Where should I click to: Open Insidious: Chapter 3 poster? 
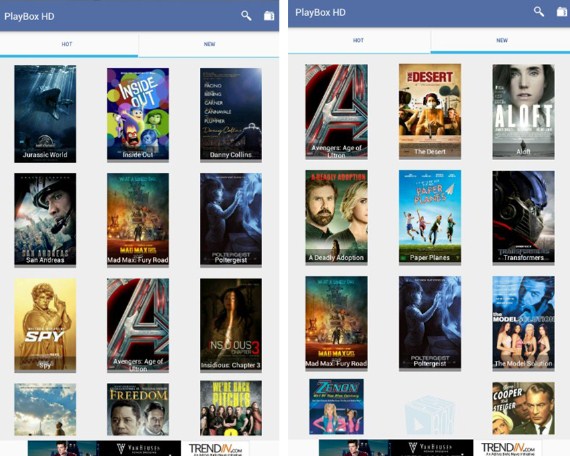tap(231, 325)
